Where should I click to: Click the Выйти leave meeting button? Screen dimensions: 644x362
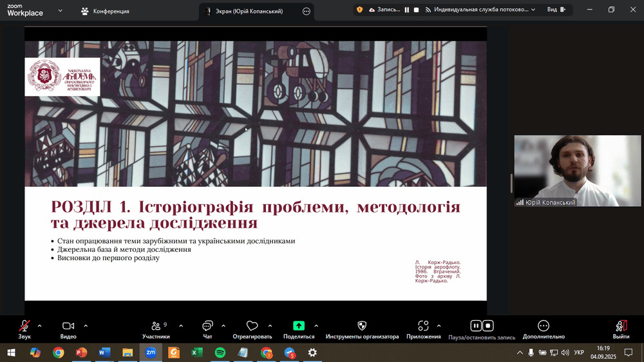pyautogui.click(x=621, y=327)
